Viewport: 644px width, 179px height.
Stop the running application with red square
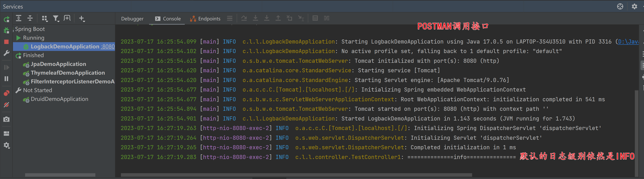(x=7, y=42)
